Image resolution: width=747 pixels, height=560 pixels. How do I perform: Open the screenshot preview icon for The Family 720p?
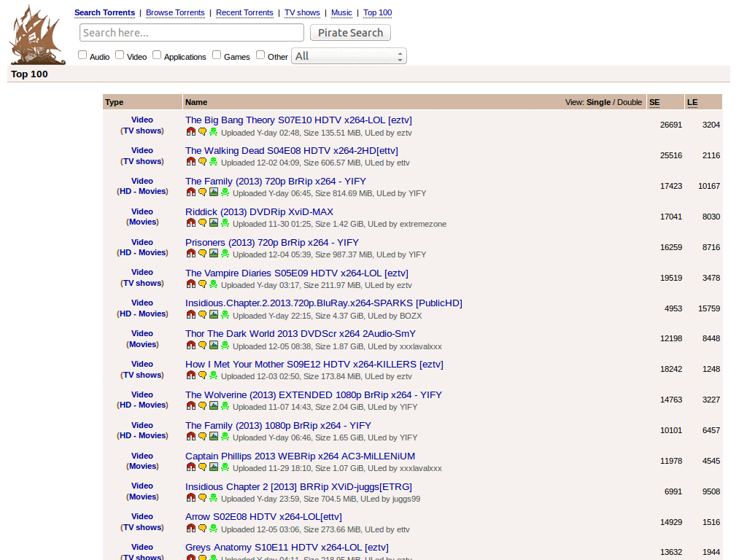coord(214,192)
